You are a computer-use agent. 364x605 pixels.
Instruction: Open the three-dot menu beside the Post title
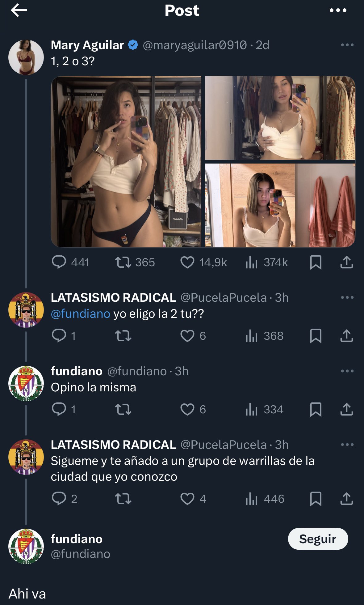pos(338,11)
